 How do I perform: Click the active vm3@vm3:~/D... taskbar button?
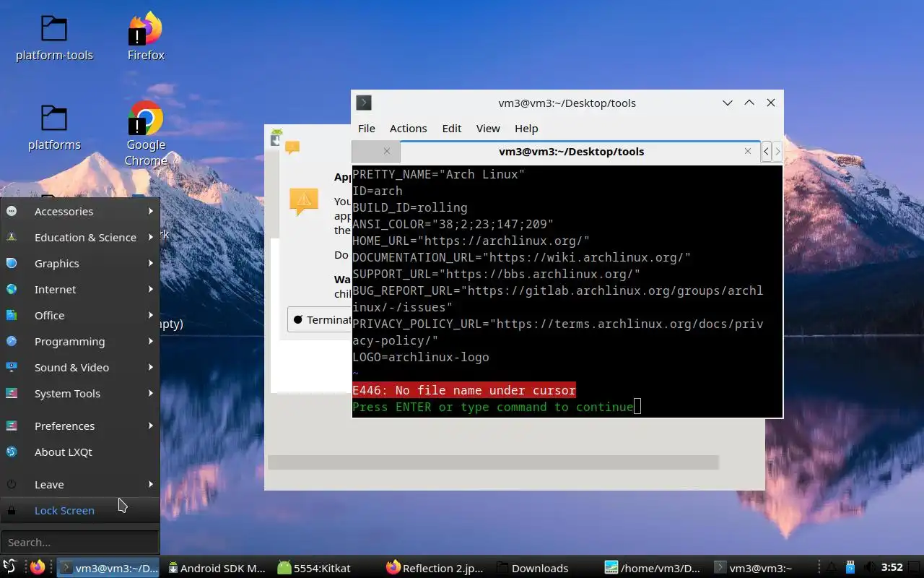tap(109, 568)
